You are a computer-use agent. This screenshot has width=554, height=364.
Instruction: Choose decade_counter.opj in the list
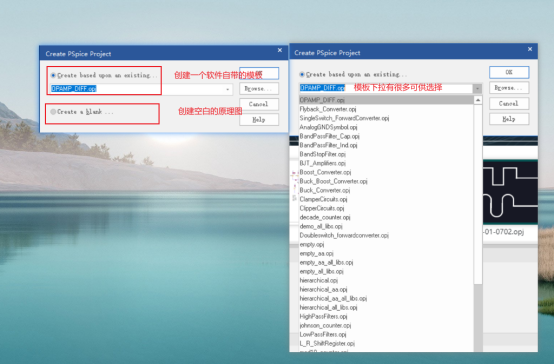coord(386,217)
